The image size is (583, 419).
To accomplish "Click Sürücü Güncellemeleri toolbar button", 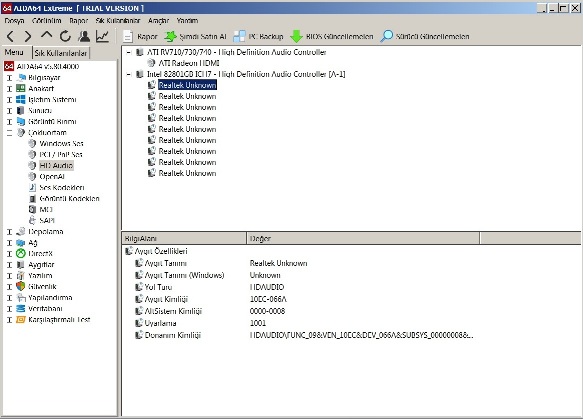I will (425, 36).
